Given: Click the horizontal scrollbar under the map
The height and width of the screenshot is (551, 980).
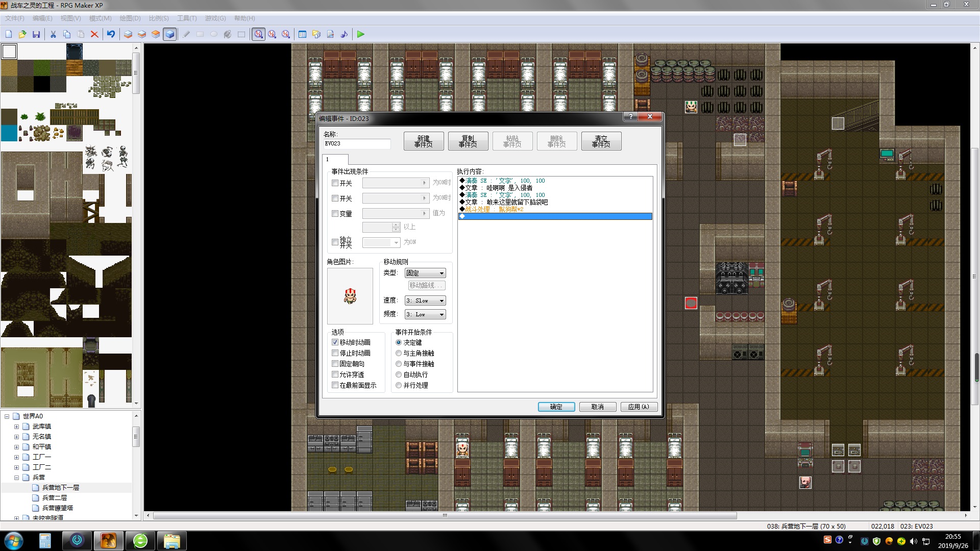Looking at the screenshot, I should pyautogui.click(x=445, y=515).
